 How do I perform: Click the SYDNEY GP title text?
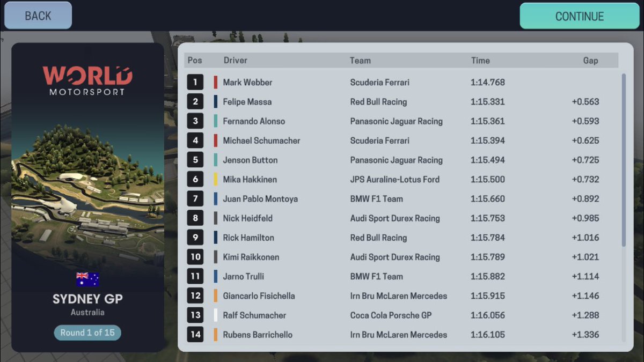(x=87, y=299)
